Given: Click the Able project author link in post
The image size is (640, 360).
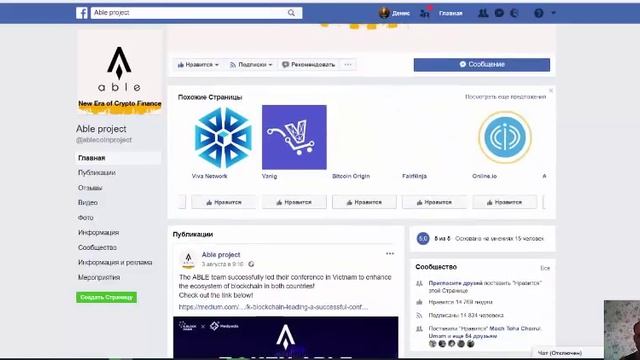Looking at the screenshot, I should click(221, 254).
